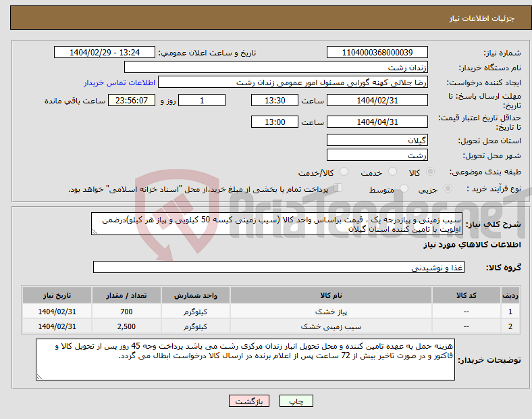Screen dimensions: 532x419
Task: Click the تعداد / مقدار column header
Action: [126, 295]
